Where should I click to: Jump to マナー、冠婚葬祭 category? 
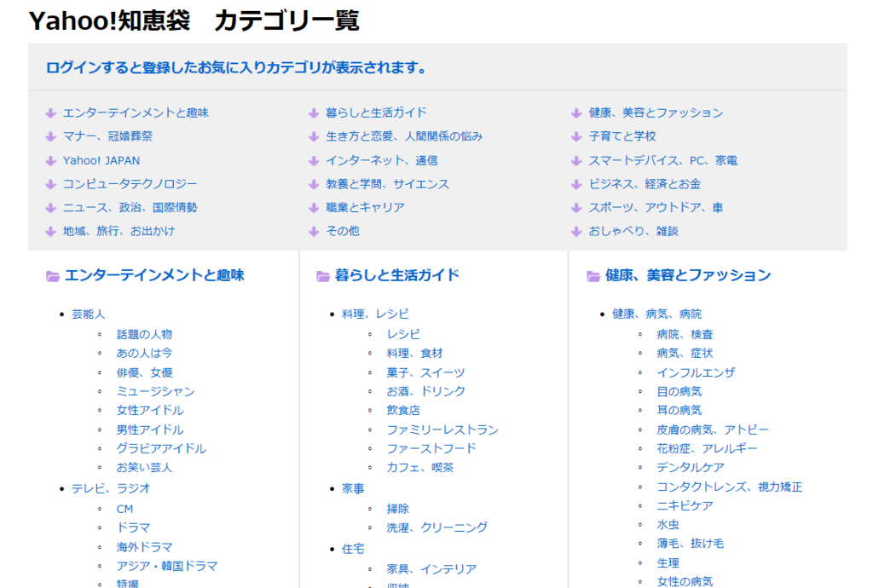(x=107, y=136)
